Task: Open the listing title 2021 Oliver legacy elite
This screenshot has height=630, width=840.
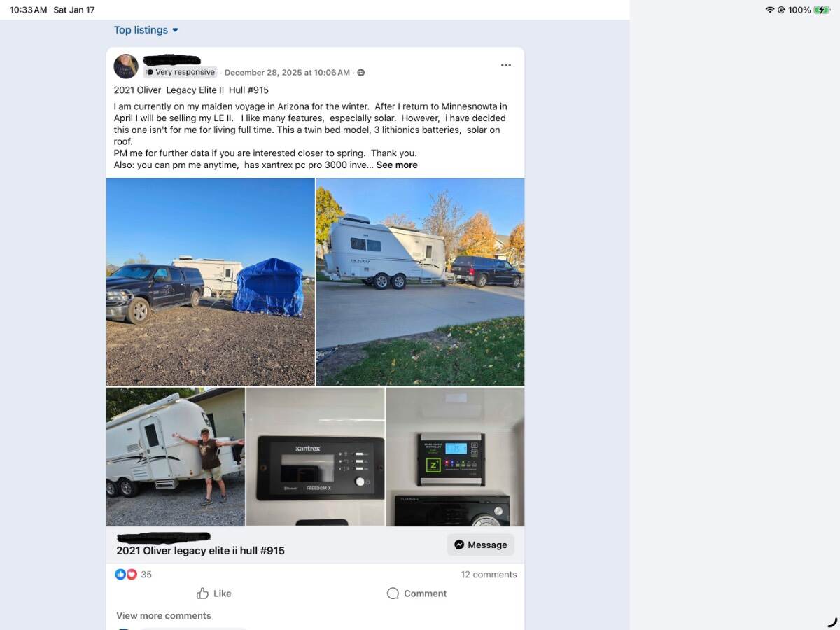Action: 201,551
